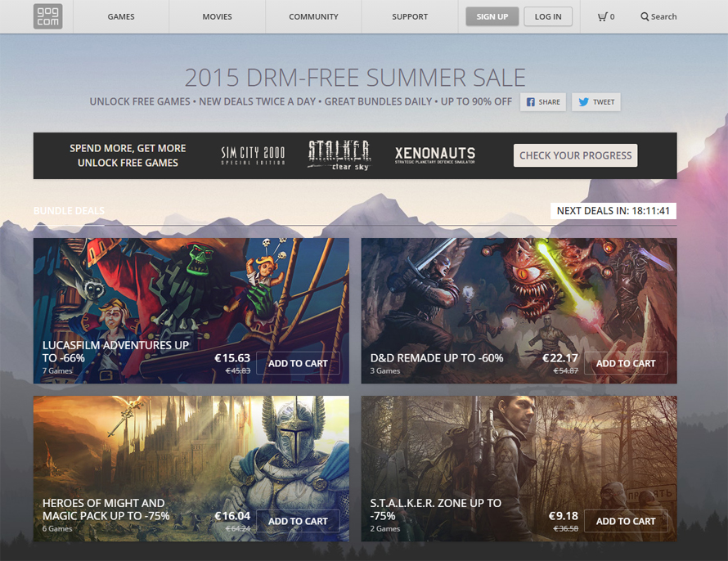This screenshot has width=728, height=561.
Task: Open the shopping cart icon
Action: 603,16
